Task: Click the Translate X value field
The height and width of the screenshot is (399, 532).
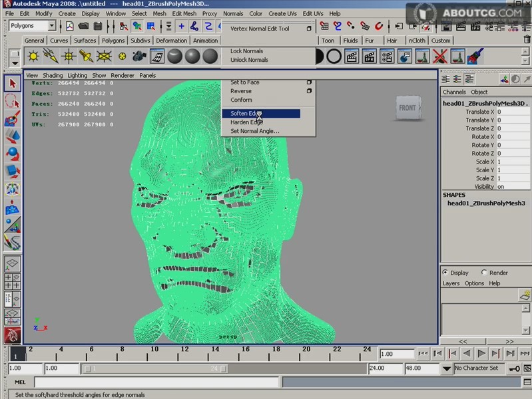Action: [513, 112]
